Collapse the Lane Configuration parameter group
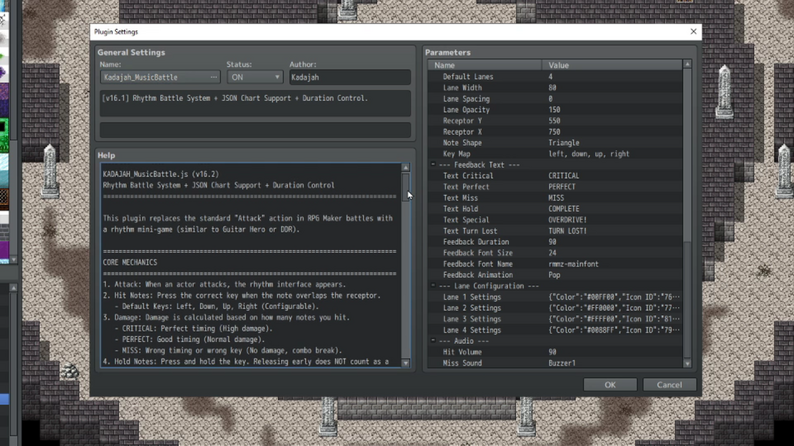Viewport: 794px width, 446px height. pos(433,286)
